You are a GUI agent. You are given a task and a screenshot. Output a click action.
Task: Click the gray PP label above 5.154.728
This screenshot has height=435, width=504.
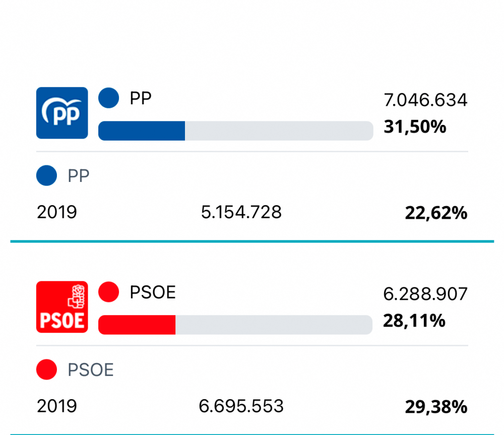click(x=79, y=176)
